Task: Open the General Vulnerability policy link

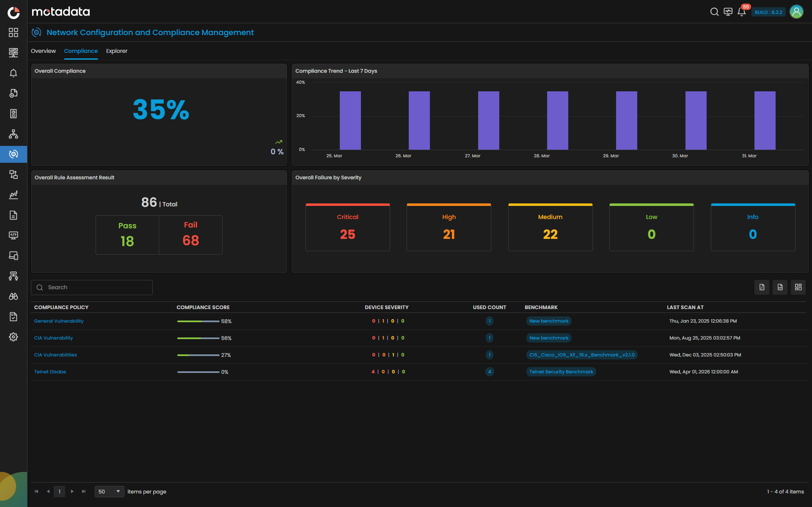Action: pos(59,321)
